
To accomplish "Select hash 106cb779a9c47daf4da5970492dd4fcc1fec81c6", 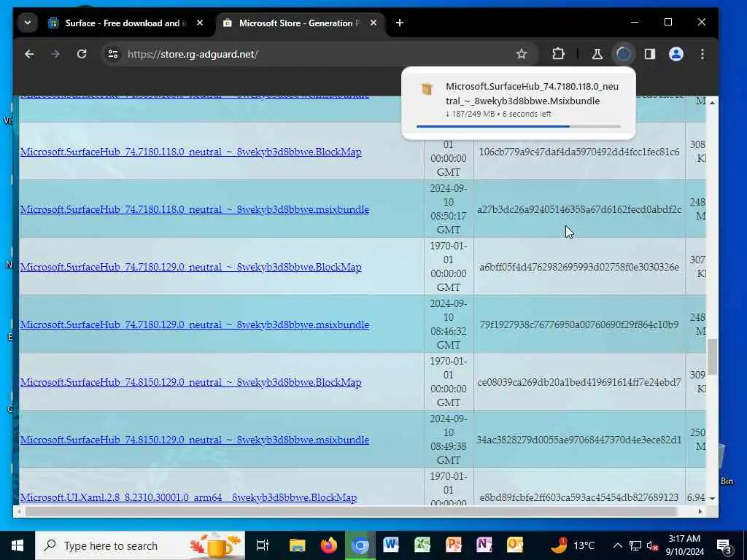I will pos(578,152).
